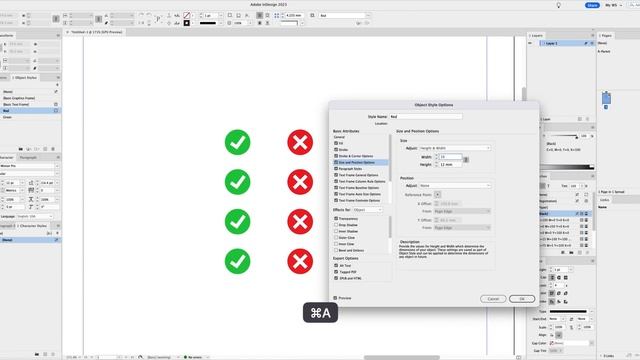Click create new style icon in Object Styles panel

point(45,149)
